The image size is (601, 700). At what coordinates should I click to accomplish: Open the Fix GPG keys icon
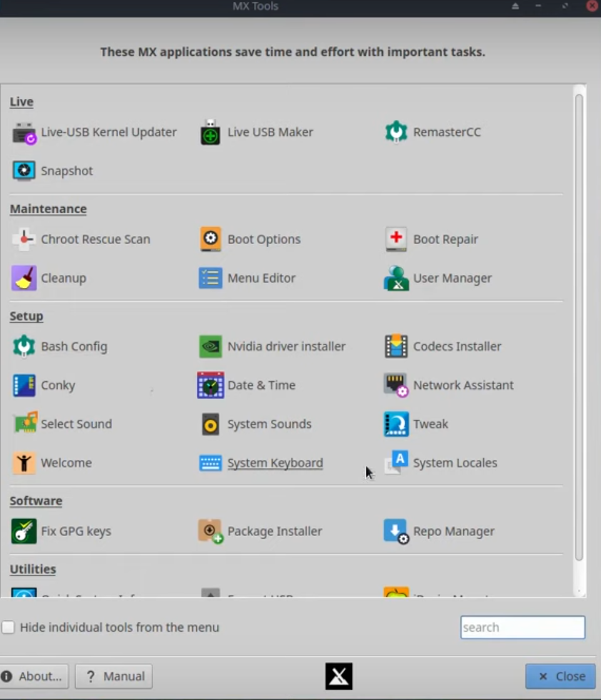coord(24,531)
